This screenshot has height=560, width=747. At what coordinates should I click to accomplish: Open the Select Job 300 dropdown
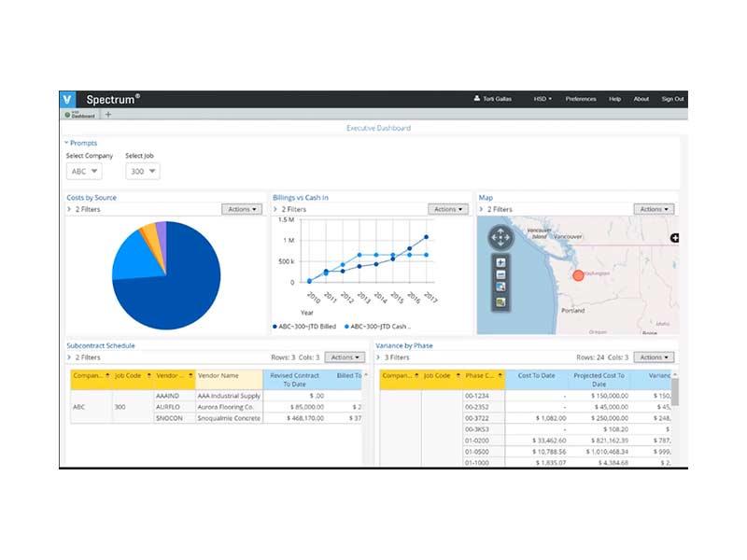(x=143, y=172)
